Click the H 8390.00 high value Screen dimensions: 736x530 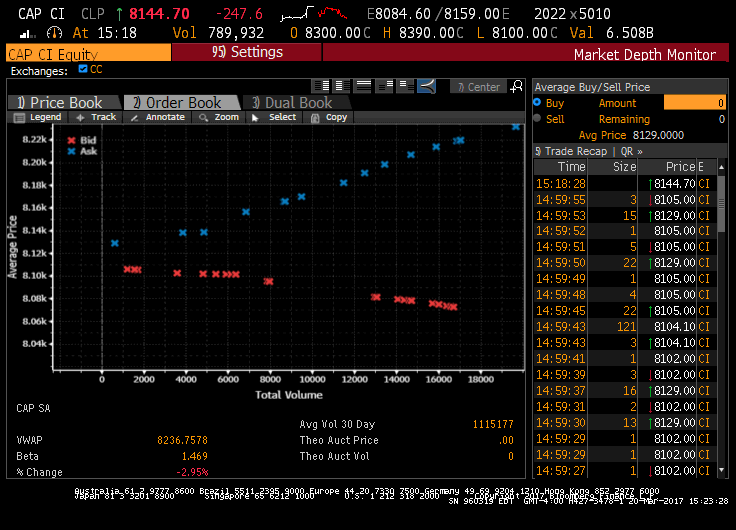[x=426, y=33]
